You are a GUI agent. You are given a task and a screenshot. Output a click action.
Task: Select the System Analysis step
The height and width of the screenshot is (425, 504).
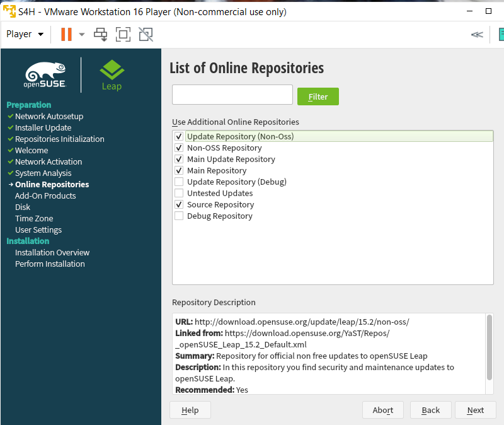43,173
